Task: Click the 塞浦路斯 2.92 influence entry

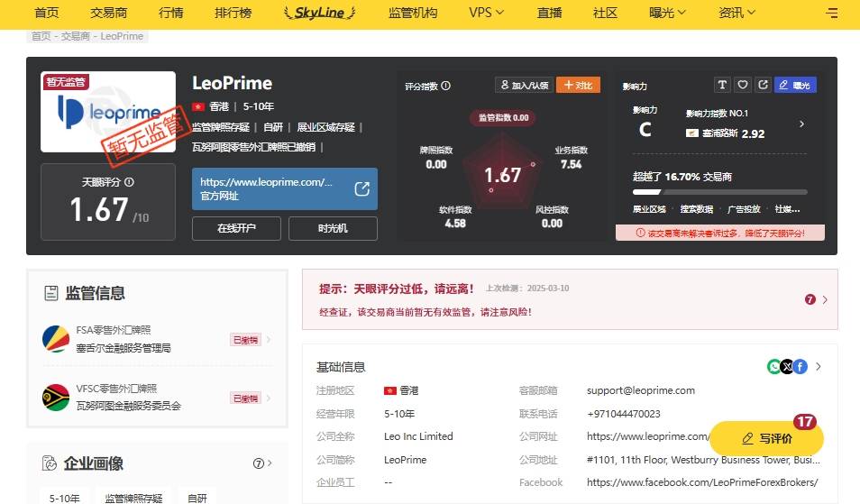Action: 725,133
